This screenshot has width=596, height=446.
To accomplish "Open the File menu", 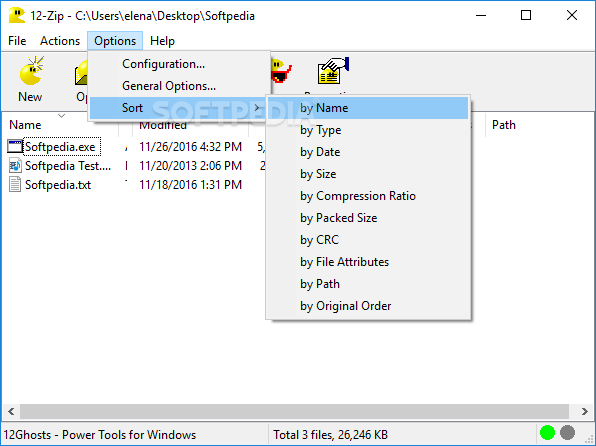I will click(17, 41).
